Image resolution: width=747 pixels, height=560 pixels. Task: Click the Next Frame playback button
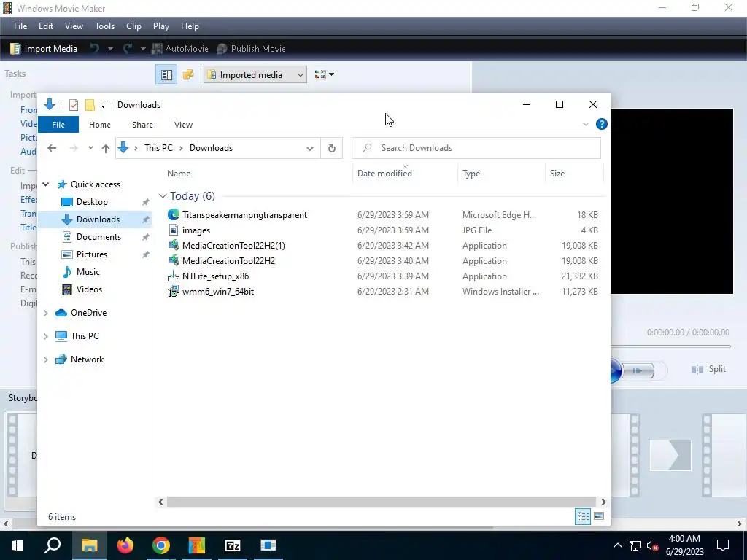coord(638,370)
